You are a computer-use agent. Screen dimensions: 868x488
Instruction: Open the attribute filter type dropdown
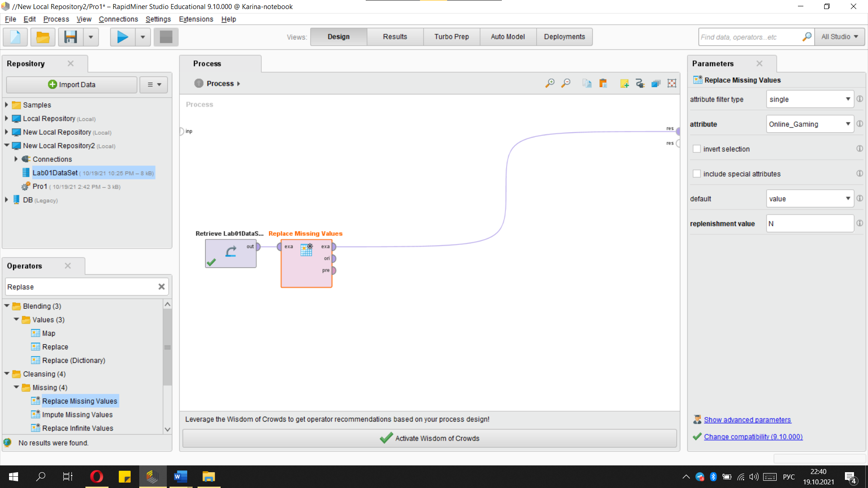point(810,99)
